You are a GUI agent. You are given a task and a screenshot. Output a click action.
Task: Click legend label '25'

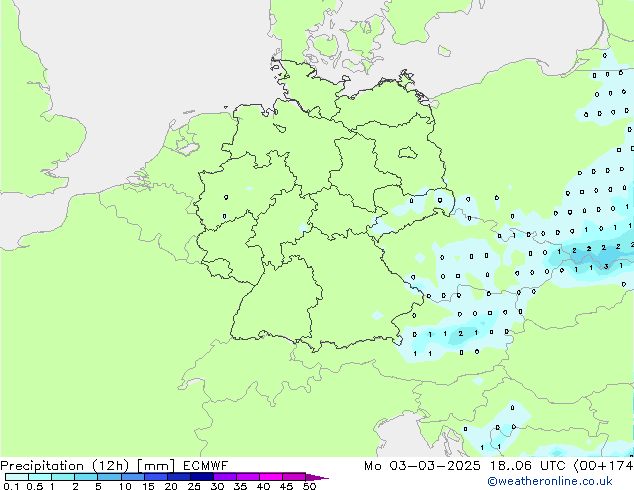194,486
